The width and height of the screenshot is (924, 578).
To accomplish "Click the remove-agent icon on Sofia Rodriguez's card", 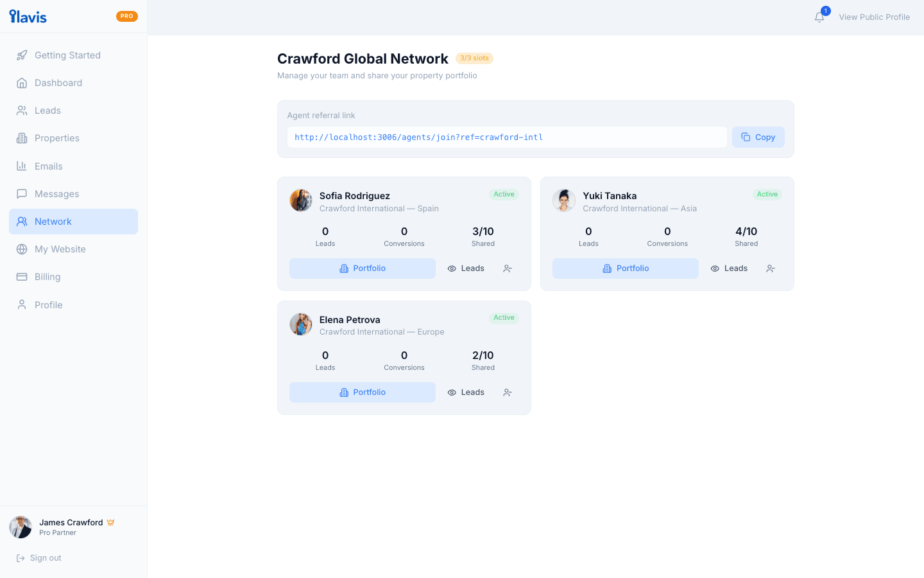I will pos(507,268).
